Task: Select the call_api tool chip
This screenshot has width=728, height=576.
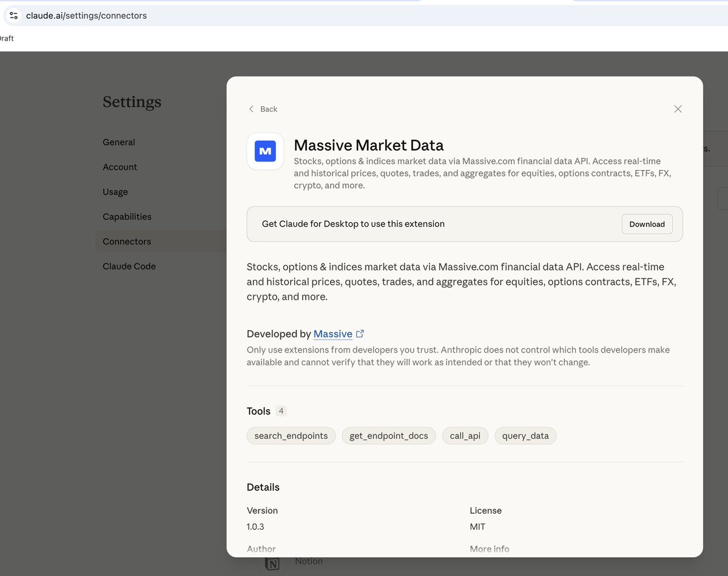Action: 465,436
